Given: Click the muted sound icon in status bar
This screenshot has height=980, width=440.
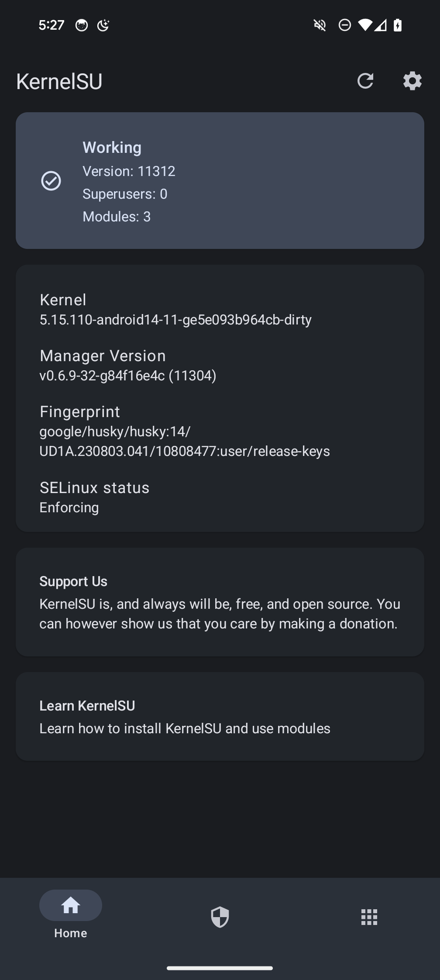Looking at the screenshot, I should pyautogui.click(x=319, y=25).
